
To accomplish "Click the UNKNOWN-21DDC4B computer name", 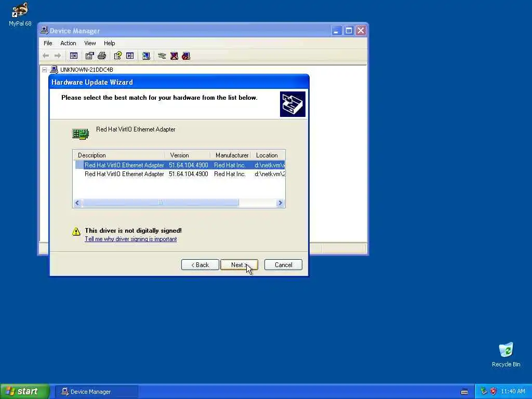I will click(x=87, y=70).
